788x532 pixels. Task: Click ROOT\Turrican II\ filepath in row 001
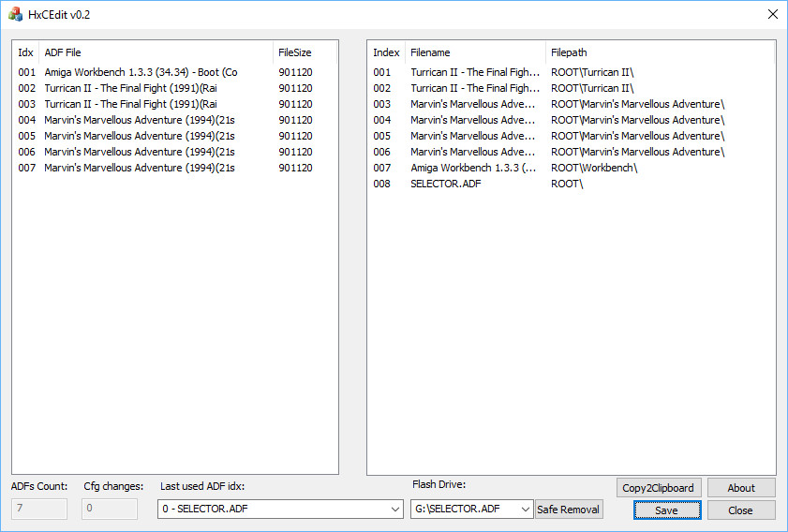(592, 72)
